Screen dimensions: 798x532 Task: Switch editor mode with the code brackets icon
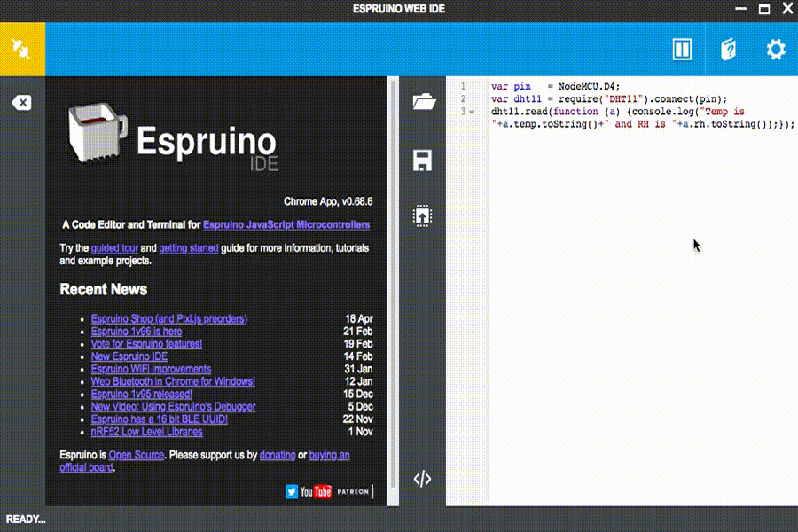click(x=422, y=479)
